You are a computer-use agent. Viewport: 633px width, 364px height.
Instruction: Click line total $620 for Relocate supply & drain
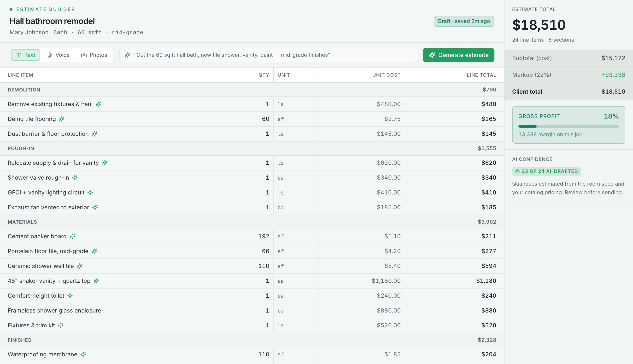coord(489,163)
